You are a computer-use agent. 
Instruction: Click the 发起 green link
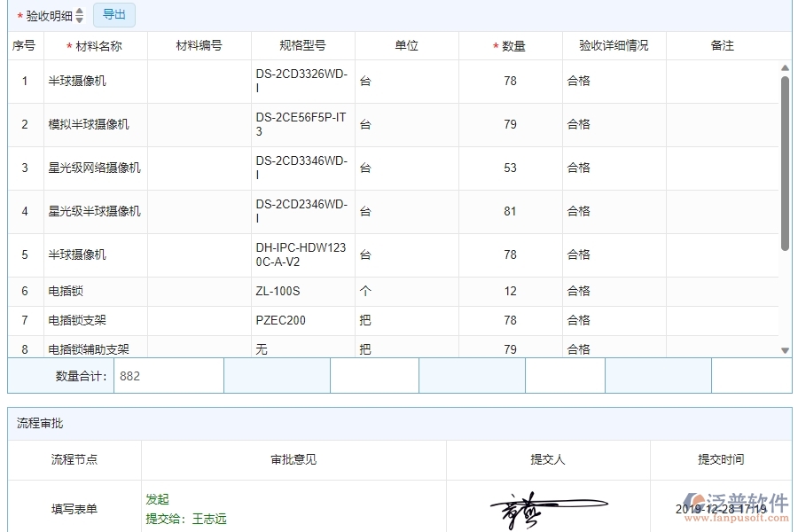click(x=157, y=498)
